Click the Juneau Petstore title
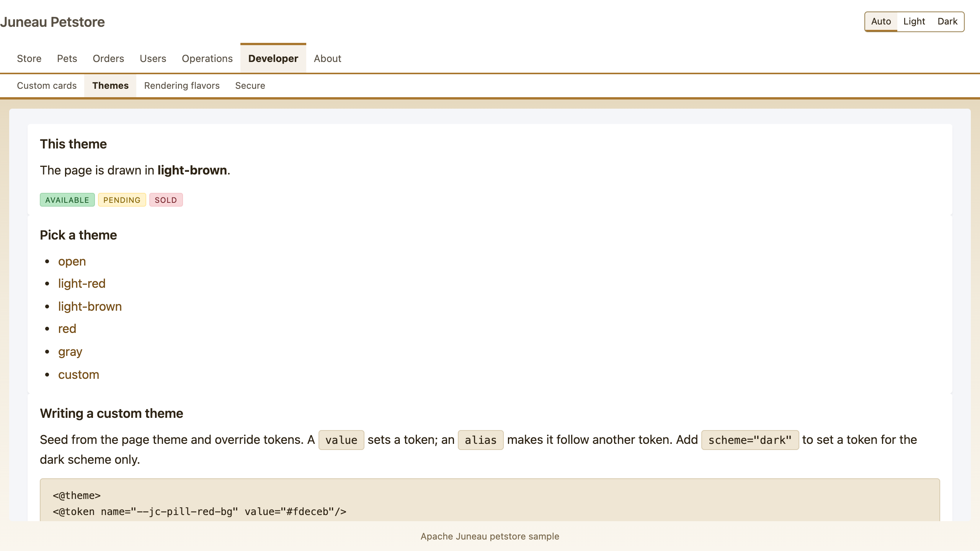980x551 pixels. coord(52,22)
